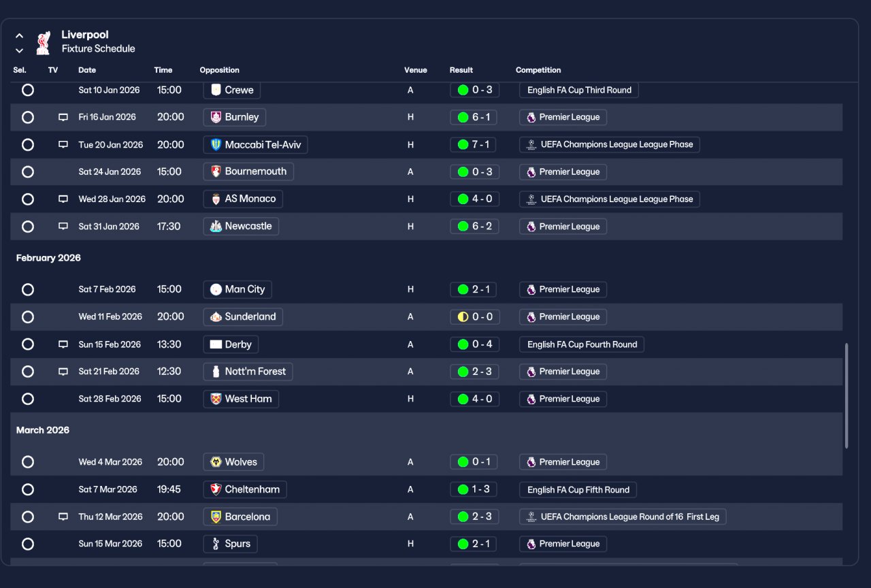Select the Derby fixture radio button
The image size is (871, 588).
(x=28, y=344)
